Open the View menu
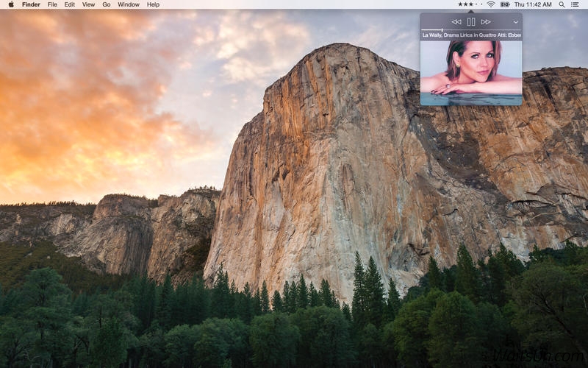 [x=88, y=4]
